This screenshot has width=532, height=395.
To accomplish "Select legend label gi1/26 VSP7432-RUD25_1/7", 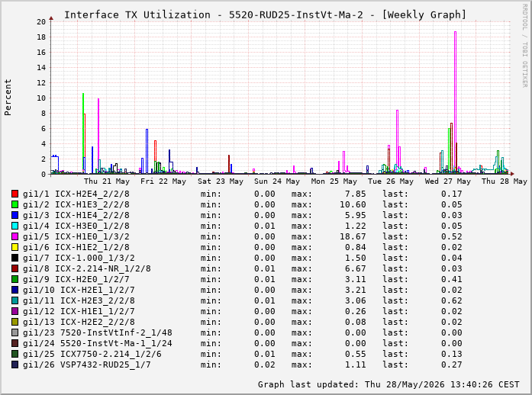I will pyautogui.click(x=87, y=364).
